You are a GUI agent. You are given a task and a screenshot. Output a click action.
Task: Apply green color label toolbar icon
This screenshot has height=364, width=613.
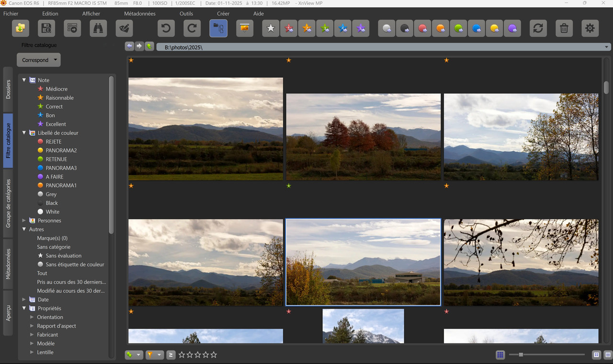(459, 28)
